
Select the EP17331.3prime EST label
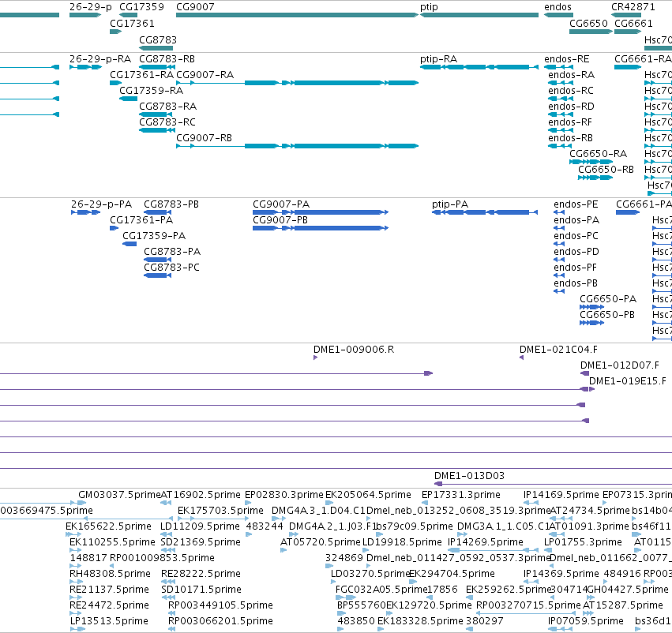click(461, 495)
